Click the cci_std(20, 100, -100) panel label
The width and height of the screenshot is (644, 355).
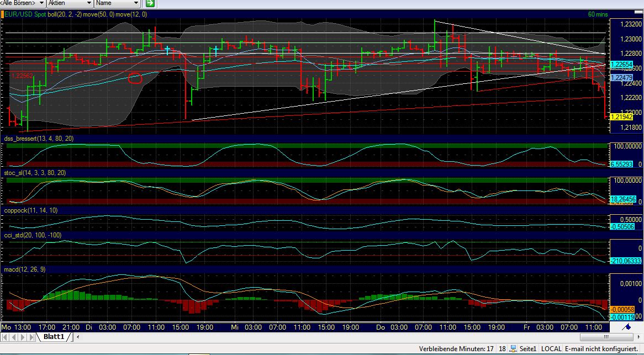point(33,235)
